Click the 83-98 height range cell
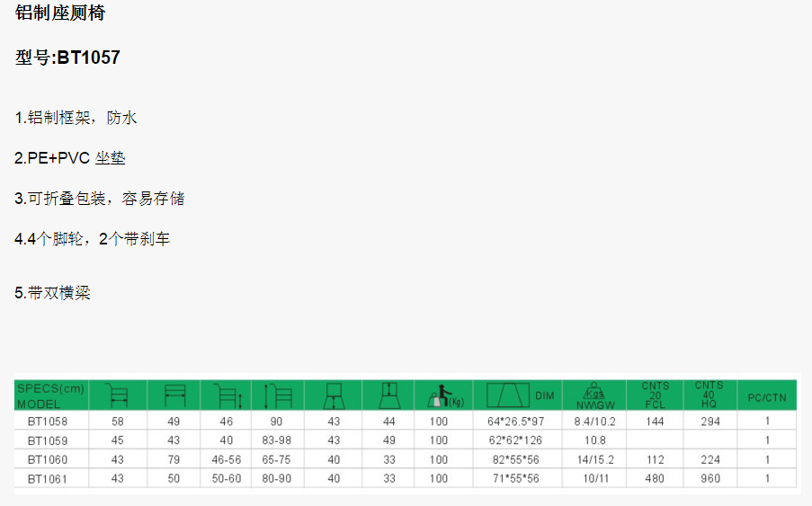The image size is (812, 506). coord(277,440)
